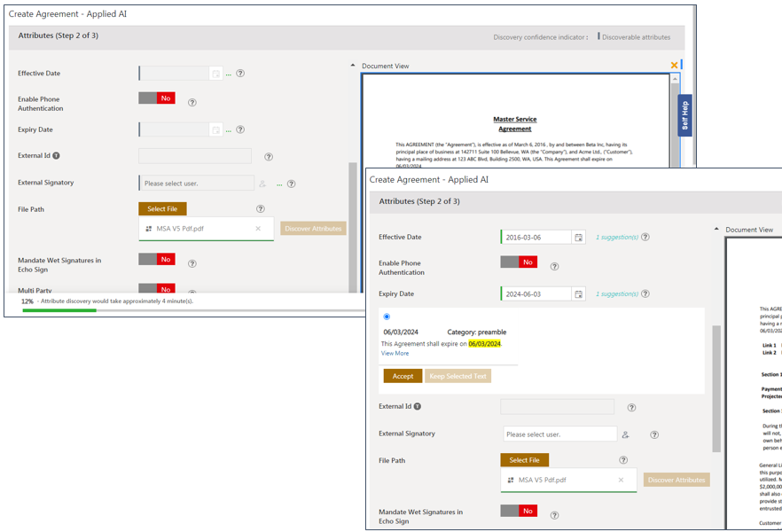The height and width of the screenshot is (532, 782).
Task: Click View More under expiry suggestion
Action: [x=395, y=353]
